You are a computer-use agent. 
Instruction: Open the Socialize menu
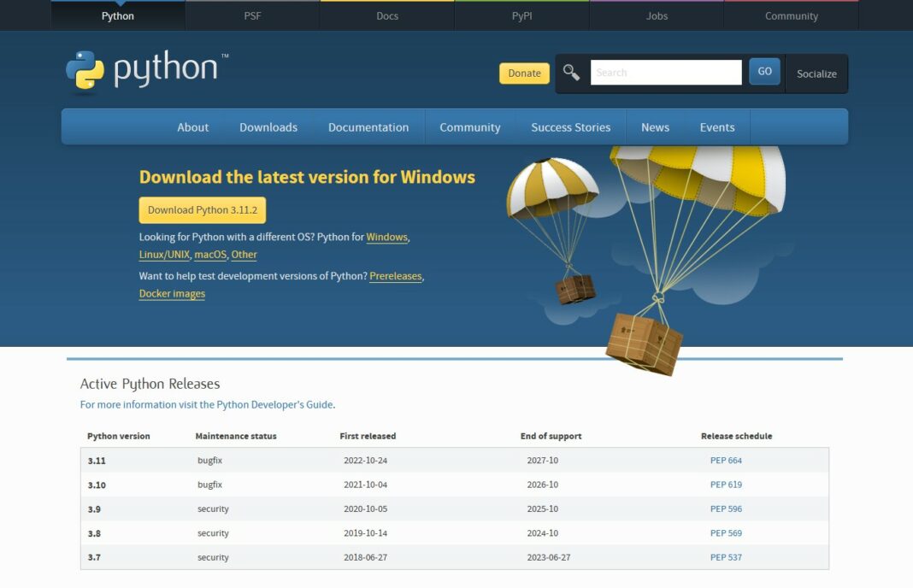pos(816,73)
